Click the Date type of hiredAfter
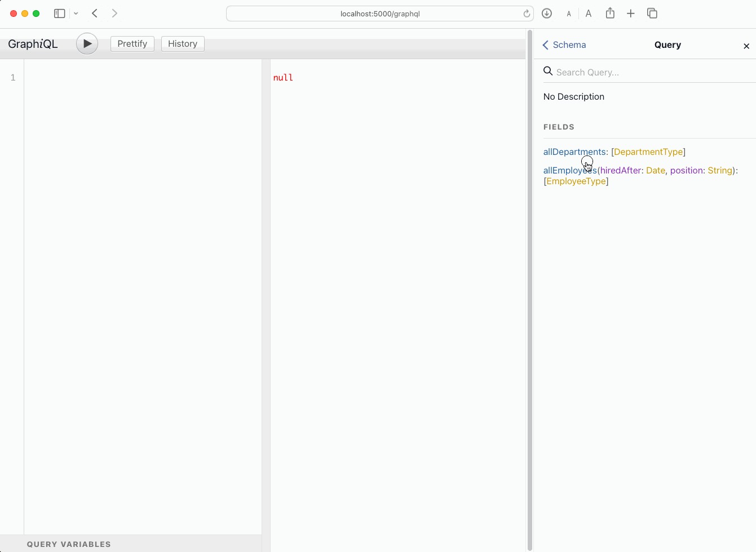Screen dimensions: 756x552 coord(655,171)
